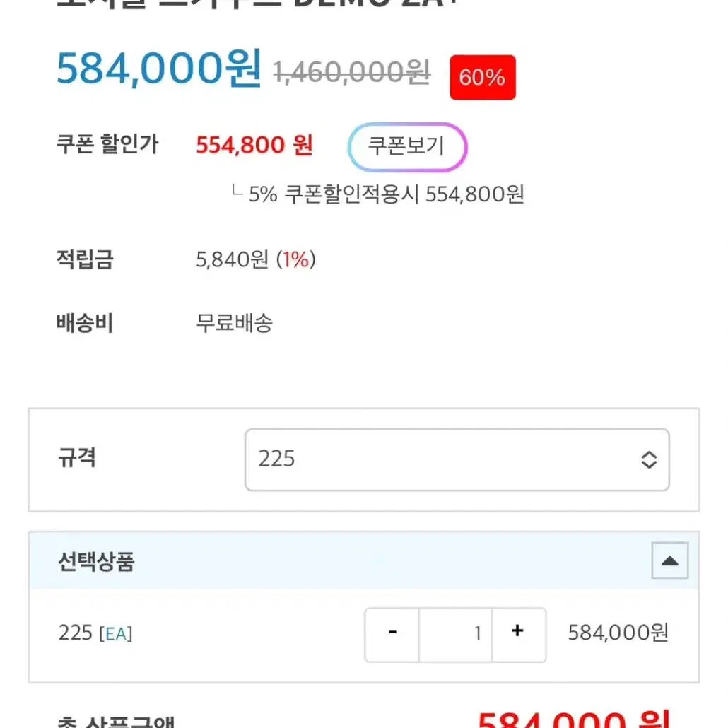728x728 pixels.
Task: Click the red 554,800 원 coupon price
Action: (254, 146)
